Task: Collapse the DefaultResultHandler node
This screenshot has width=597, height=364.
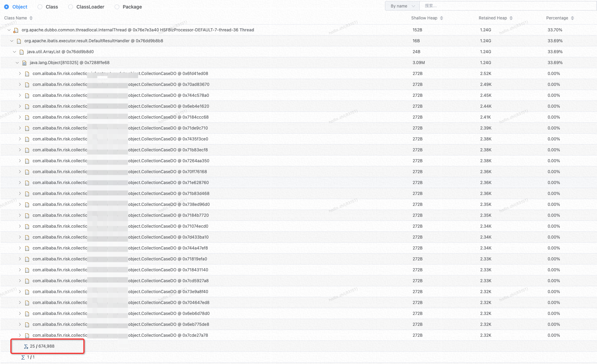Action: click(x=12, y=41)
